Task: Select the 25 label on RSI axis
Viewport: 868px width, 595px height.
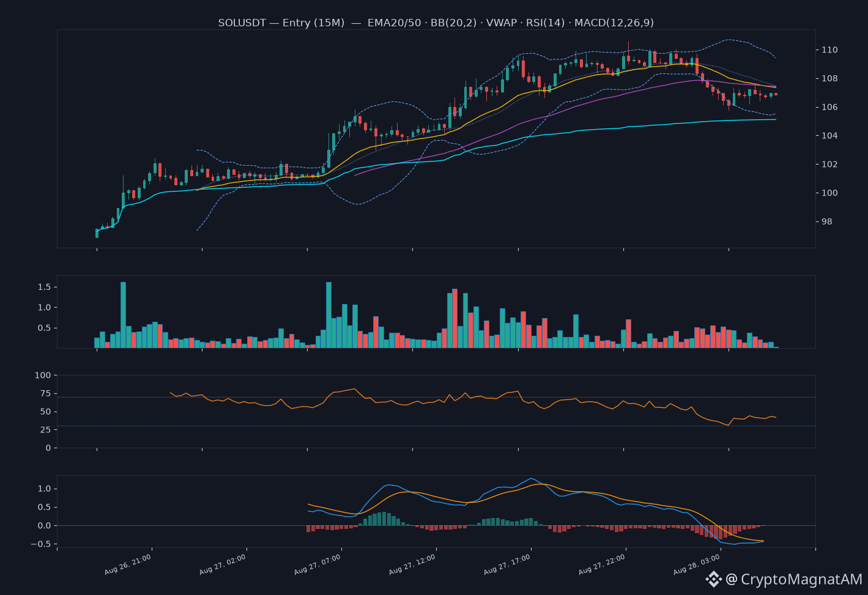Action: tap(45, 430)
